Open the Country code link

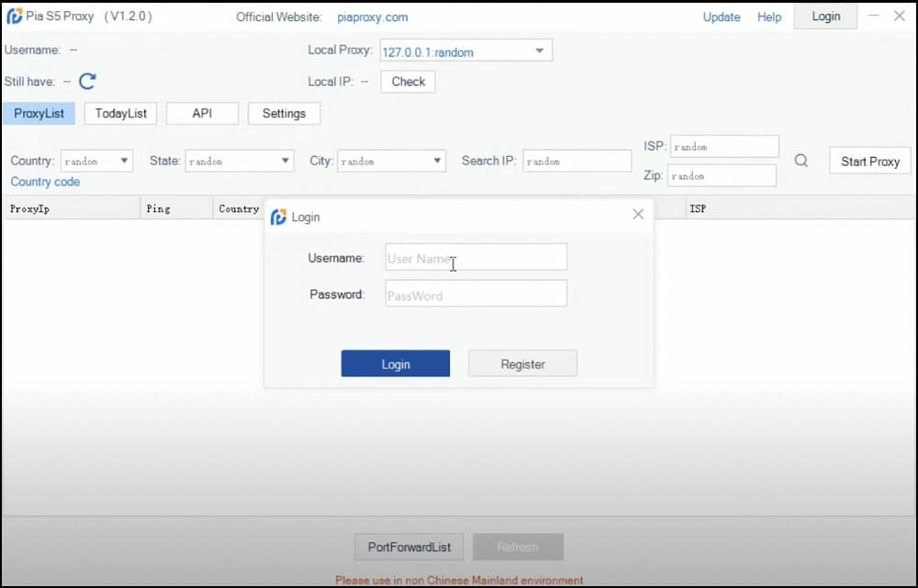click(x=45, y=182)
